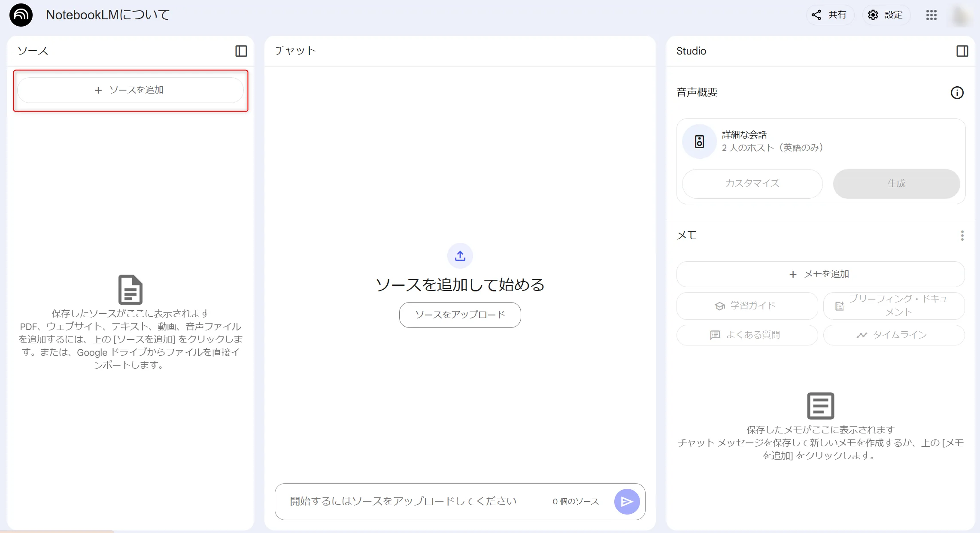Select 学習ガイド study guide
The width and height of the screenshot is (980, 533).
(747, 306)
